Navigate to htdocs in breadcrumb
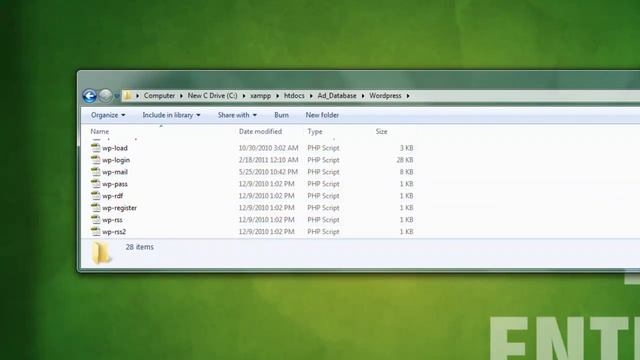640x360 pixels. [x=294, y=96]
